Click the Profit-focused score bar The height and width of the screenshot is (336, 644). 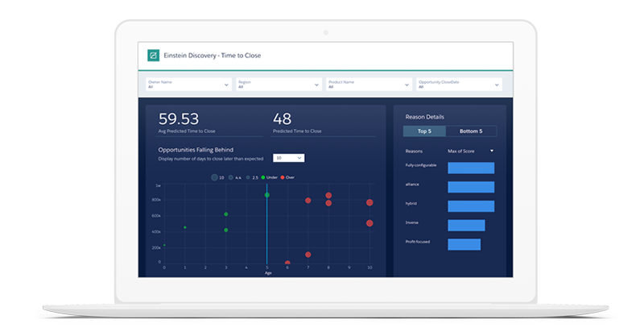coord(464,244)
